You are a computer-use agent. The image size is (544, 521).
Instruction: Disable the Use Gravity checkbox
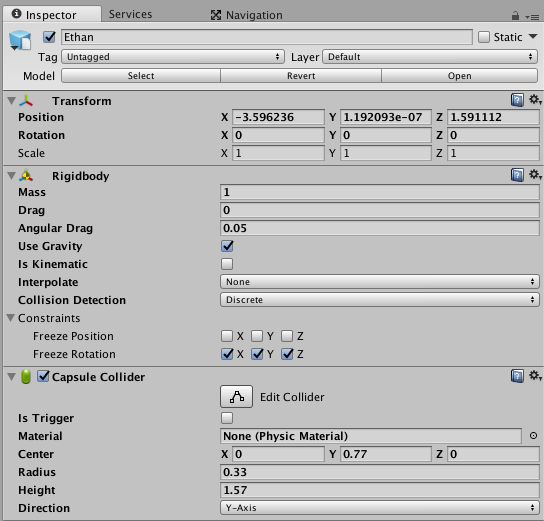coord(227,246)
